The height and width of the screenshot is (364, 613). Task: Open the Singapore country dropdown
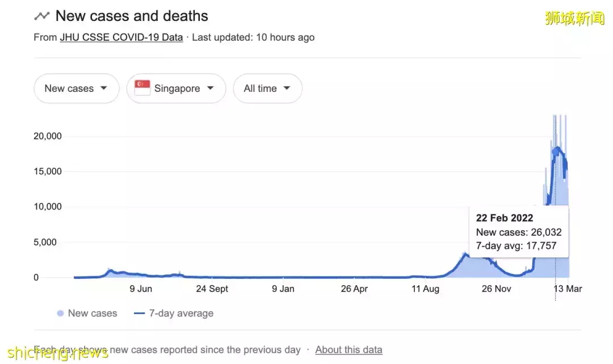click(x=176, y=88)
